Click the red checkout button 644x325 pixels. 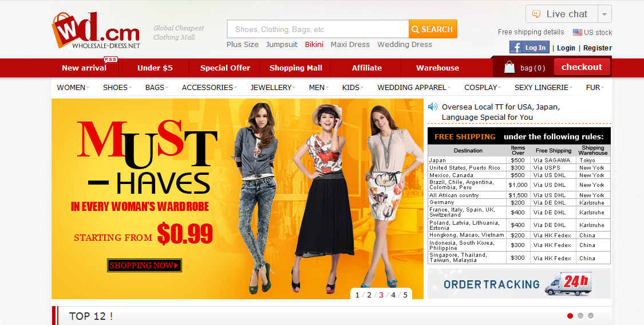click(x=582, y=67)
